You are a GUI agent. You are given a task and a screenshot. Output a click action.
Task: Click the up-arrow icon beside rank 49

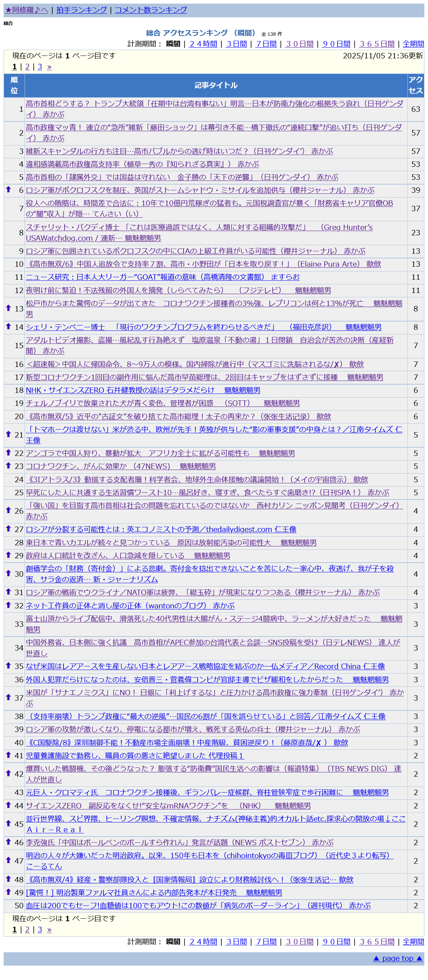pos(8,891)
